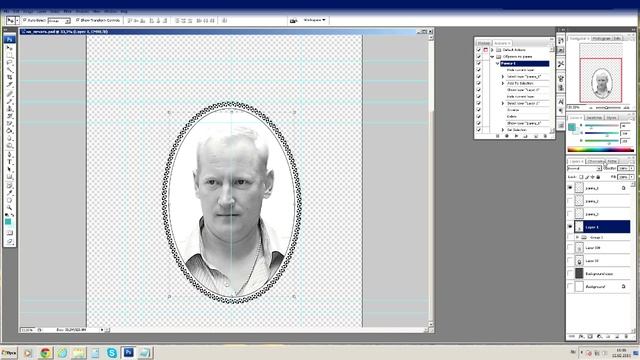Expand the Group 1 layer group
Image resolution: width=640 pixels, height=360 pixels.
click(x=577, y=237)
